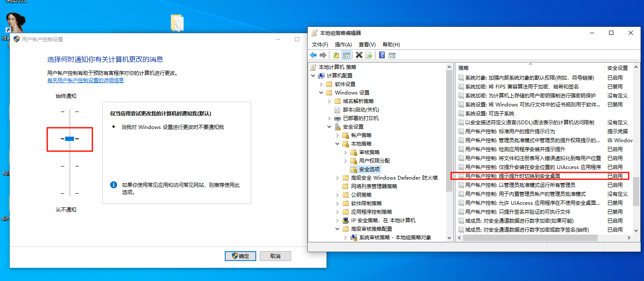Open the 有关用户帐户控制设置的详细信息 link

pos(86,80)
